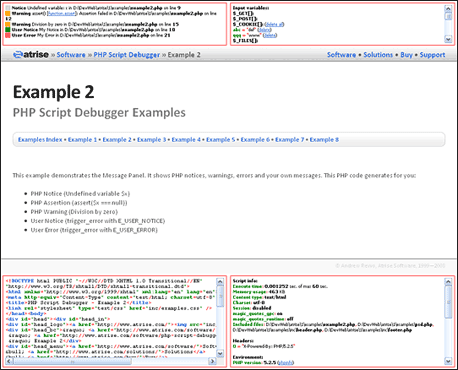Open the Example 8 link
The width and height of the screenshot is (458, 370).
(324, 140)
